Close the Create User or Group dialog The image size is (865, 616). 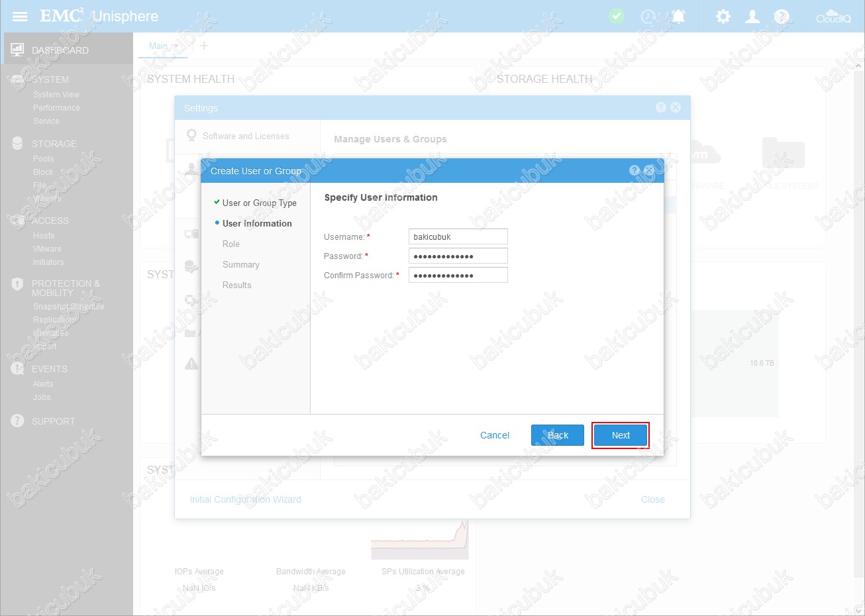(x=649, y=170)
